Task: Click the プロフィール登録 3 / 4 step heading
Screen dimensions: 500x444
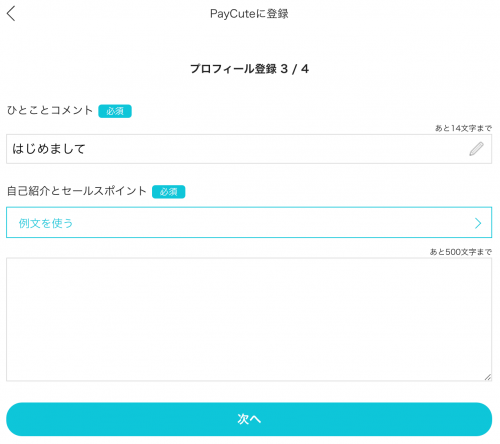Action: point(249,69)
